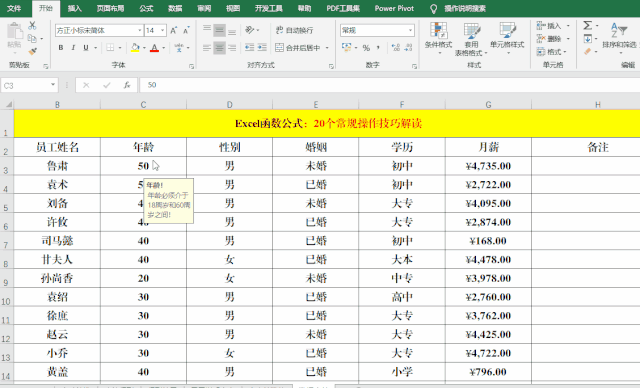Click Percent Style icon
The height and width of the screenshot is (388, 640).
coord(366,48)
